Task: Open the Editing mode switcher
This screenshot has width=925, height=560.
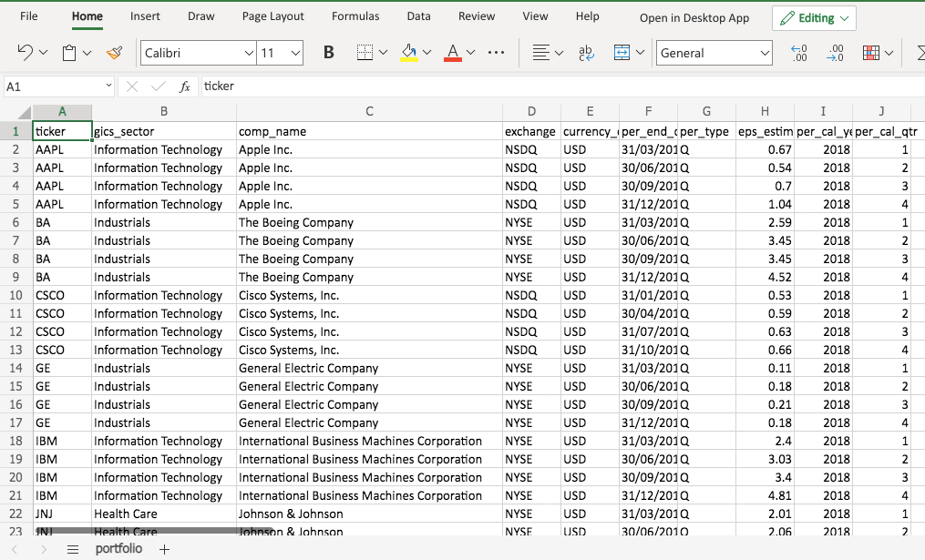Action: coord(814,18)
